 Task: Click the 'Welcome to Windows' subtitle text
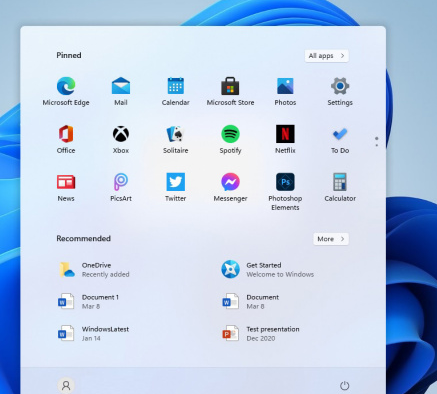point(280,274)
